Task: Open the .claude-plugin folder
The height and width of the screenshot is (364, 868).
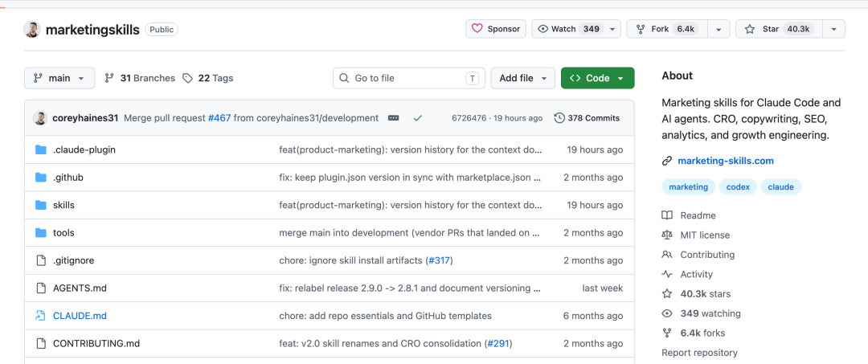Action: 84,150
